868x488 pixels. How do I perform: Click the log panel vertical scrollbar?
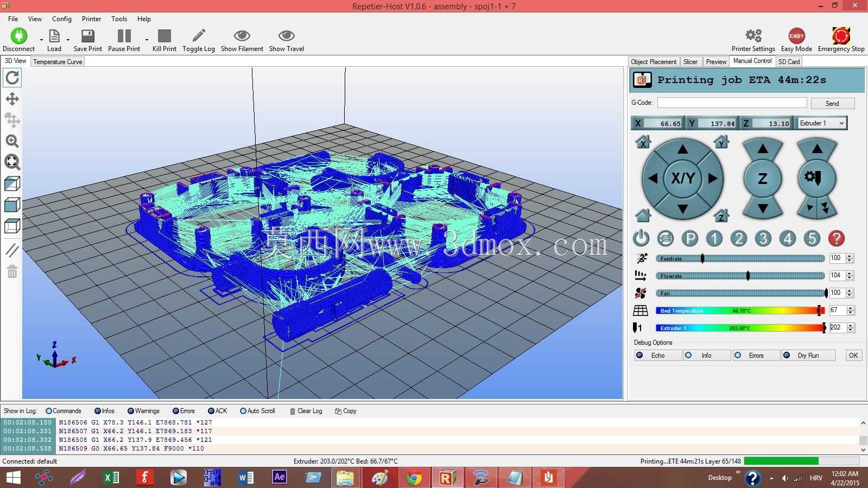[863, 436]
